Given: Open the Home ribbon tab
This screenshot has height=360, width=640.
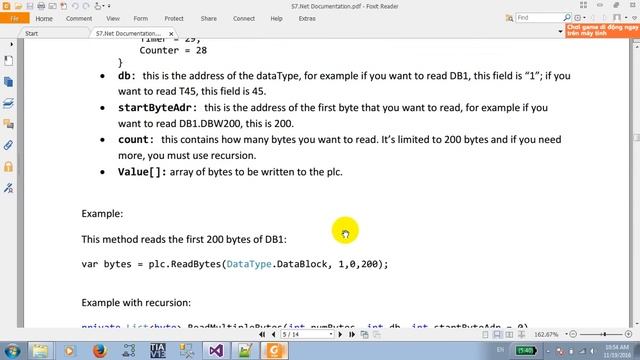Looking at the screenshot, I should (44, 18).
